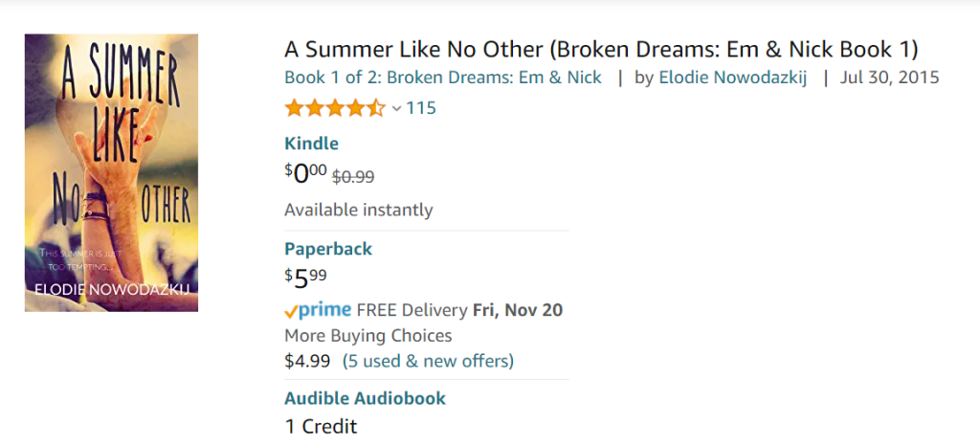Screen dimensions: 980x446
Task: Click the Prime checkmark logo
Action: click(318, 310)
